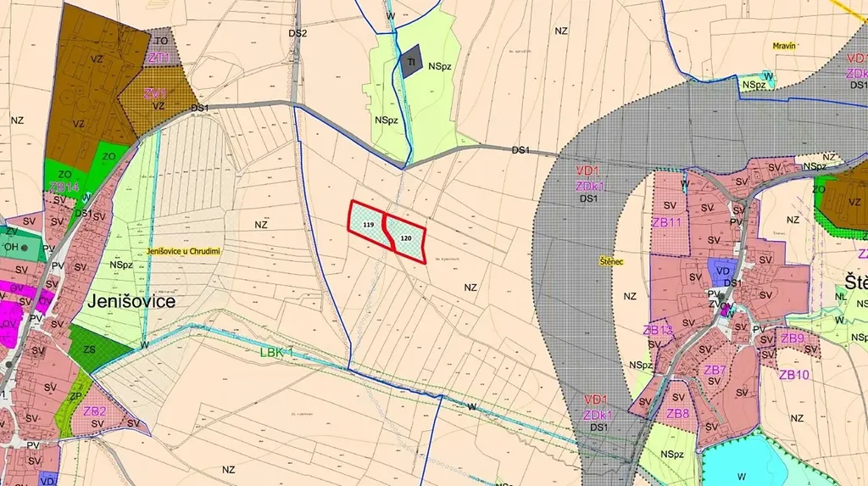
Task: Click the yellow Mravín label
Action: coord(785,46)
